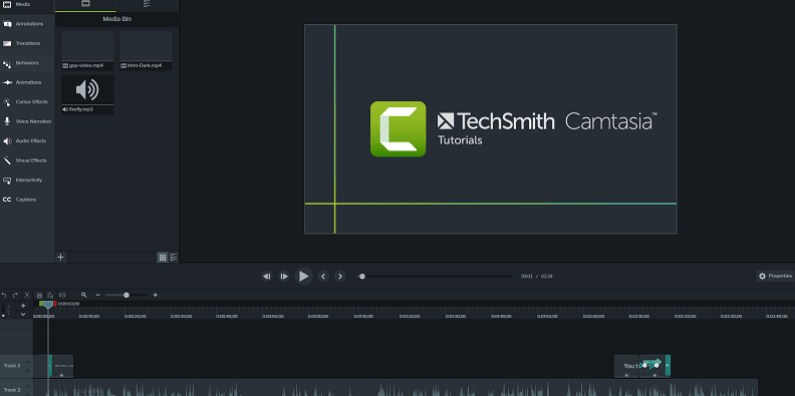The width and height of the screenshot is (795, 396).
Task: Switch to Media Bin tab icon
Action: [x=86, y=4]
